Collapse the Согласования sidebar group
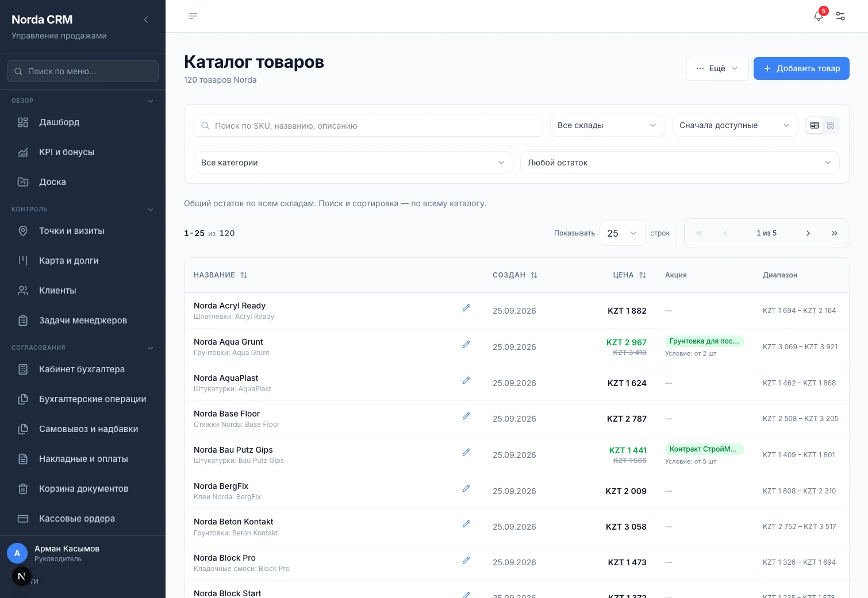Viewport: 868px width, 598px height. click(x=151, y=348)
